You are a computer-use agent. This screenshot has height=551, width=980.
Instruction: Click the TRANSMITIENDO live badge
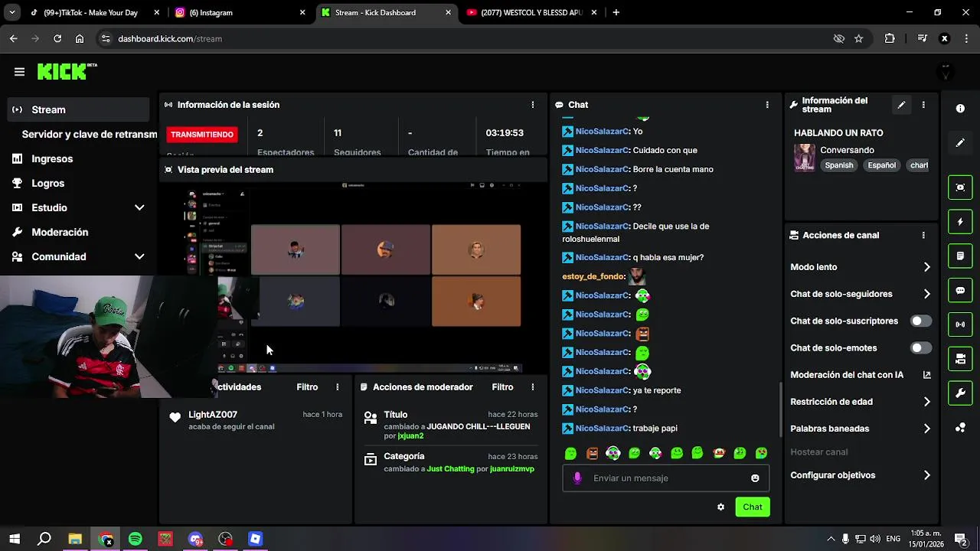(x=202, y=135)
